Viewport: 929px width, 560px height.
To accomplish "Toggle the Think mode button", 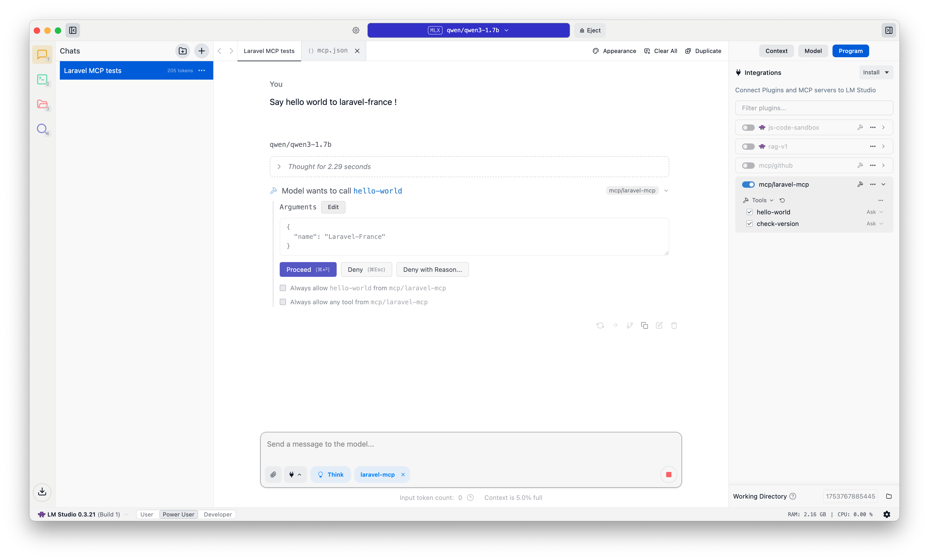I will click(331, 474).
